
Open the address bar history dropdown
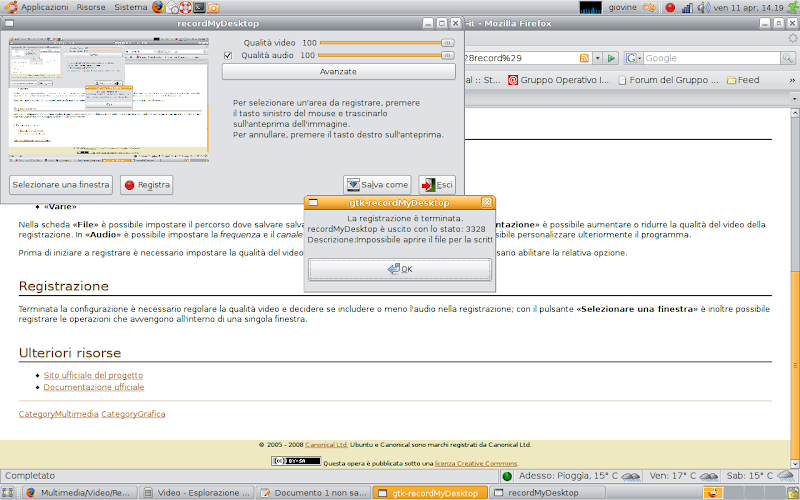[x=597, y=58]
